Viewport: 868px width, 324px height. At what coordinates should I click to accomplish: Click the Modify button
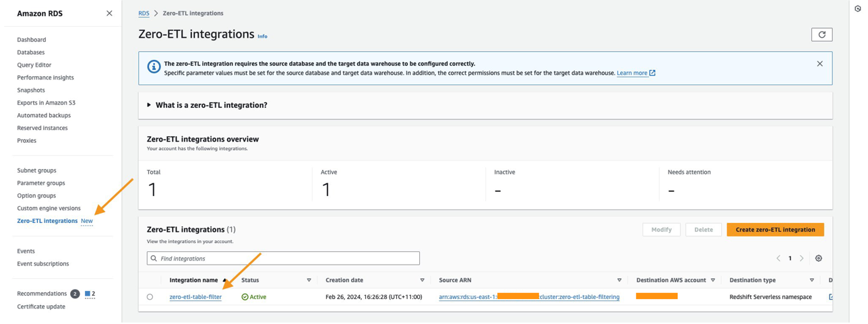coord(661,230)
